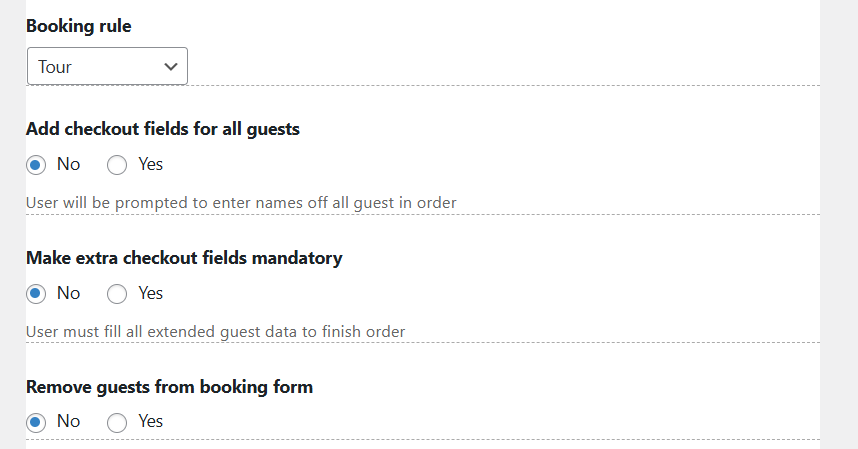This screenshot has width=858, height=449.
Task: Pick Yes radio for Remove guests from booking form
Action: pyautogui.click(x=117, y=422)
